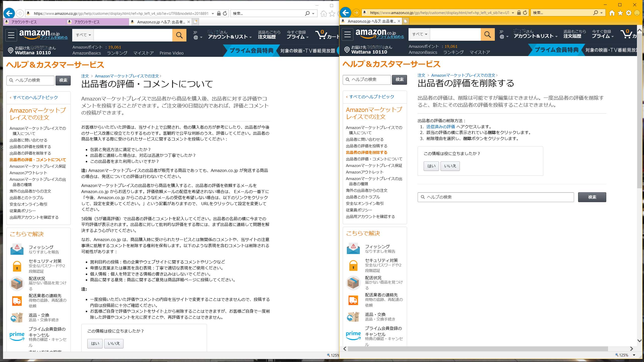
Task: Open 出品者の評価を削除する in left sidebar
Action: point(30,153)
